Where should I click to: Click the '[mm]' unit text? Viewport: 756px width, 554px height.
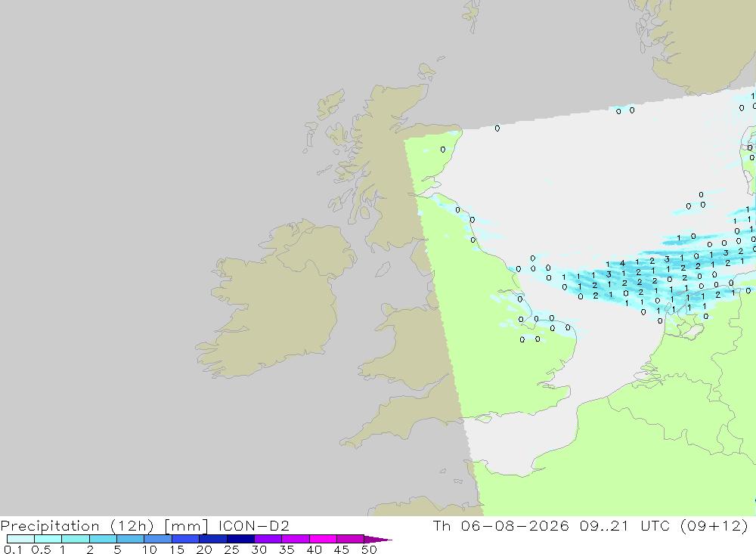tap(186, 526)
